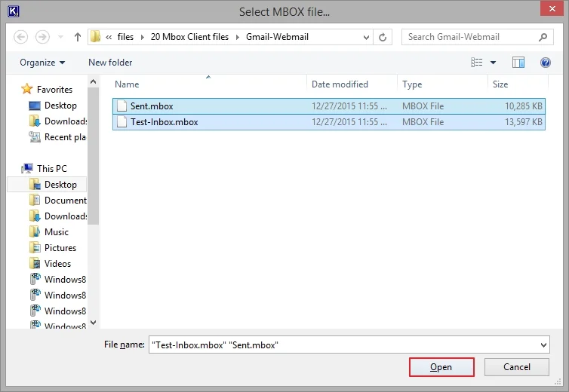Viewport: 569px width, 392px height.
Task: Select This PC in navigation pane
Action: (x=52, y=169)
